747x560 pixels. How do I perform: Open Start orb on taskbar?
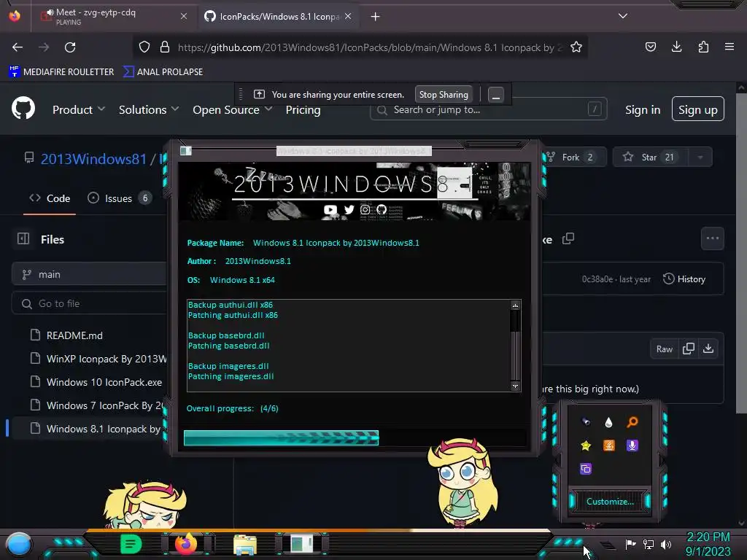[x=18, y=545]
